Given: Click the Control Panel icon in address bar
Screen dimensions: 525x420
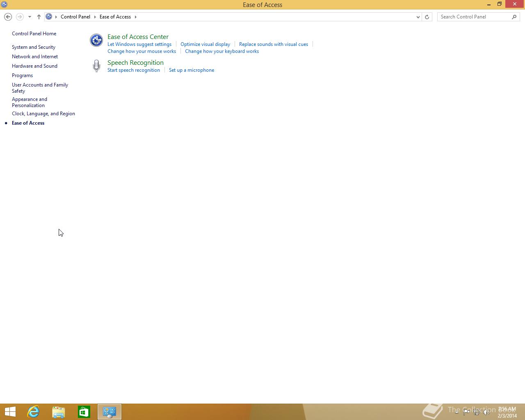Looking at the screenshot, I should (49, 17).
